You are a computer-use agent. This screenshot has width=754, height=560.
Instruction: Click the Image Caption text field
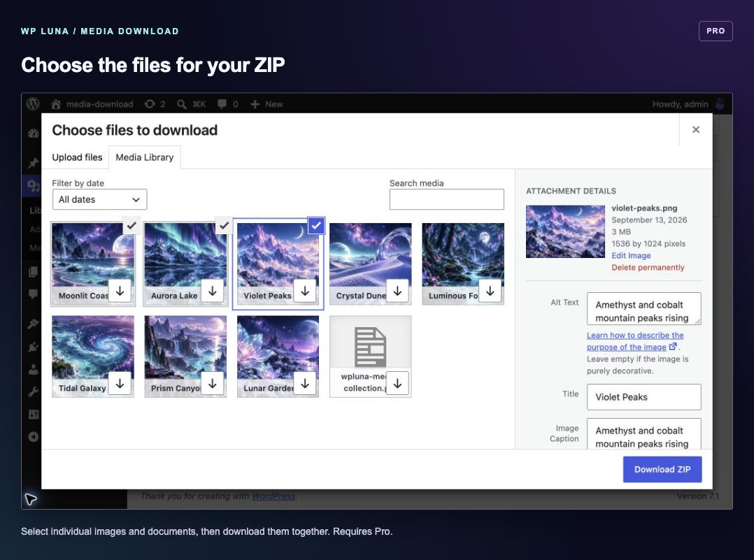(x=644, y=434)
